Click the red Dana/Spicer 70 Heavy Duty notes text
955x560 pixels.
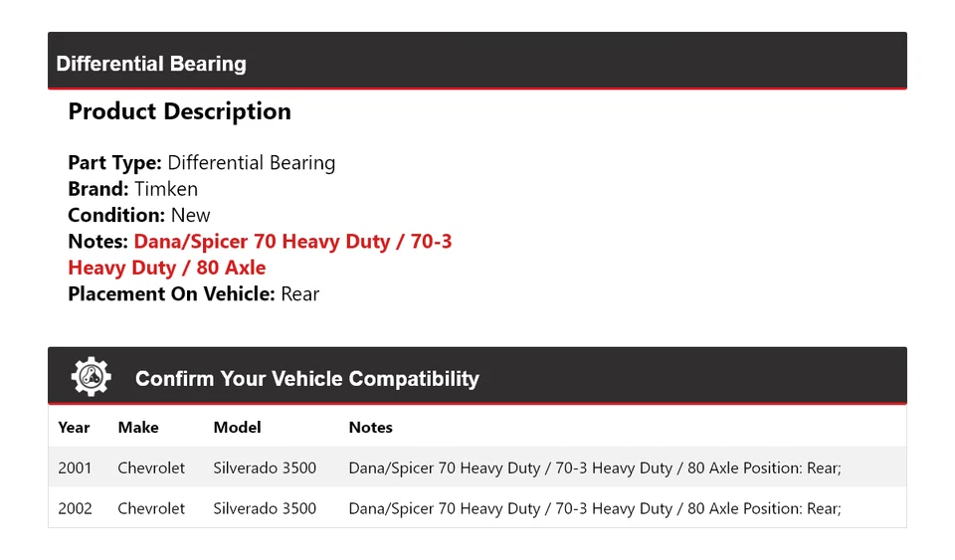click(292, 242)
